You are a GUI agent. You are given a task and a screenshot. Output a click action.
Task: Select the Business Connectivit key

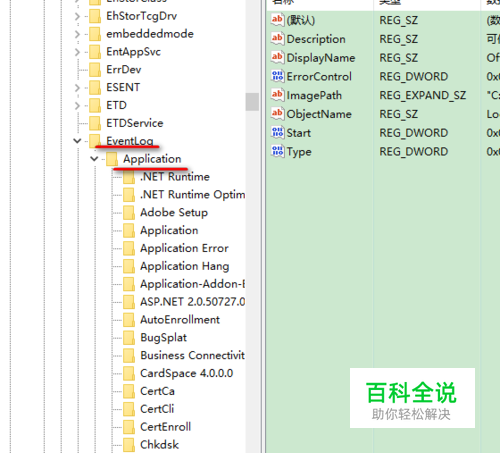[192, 355]
